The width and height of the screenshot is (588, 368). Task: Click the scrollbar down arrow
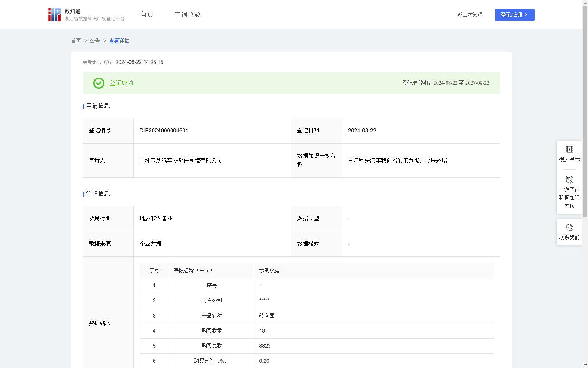coord(585,365)
